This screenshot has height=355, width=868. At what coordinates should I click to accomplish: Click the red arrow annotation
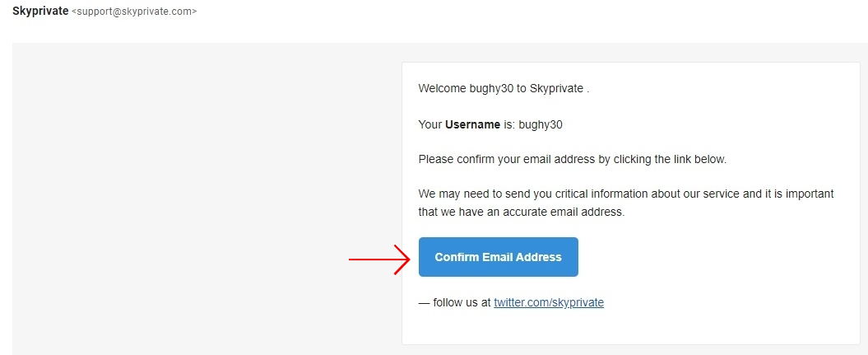(x=380, y=259)
